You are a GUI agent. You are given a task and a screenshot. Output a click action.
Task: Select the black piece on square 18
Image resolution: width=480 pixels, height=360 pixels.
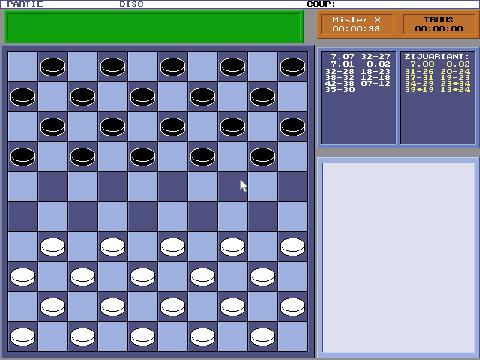142,157
